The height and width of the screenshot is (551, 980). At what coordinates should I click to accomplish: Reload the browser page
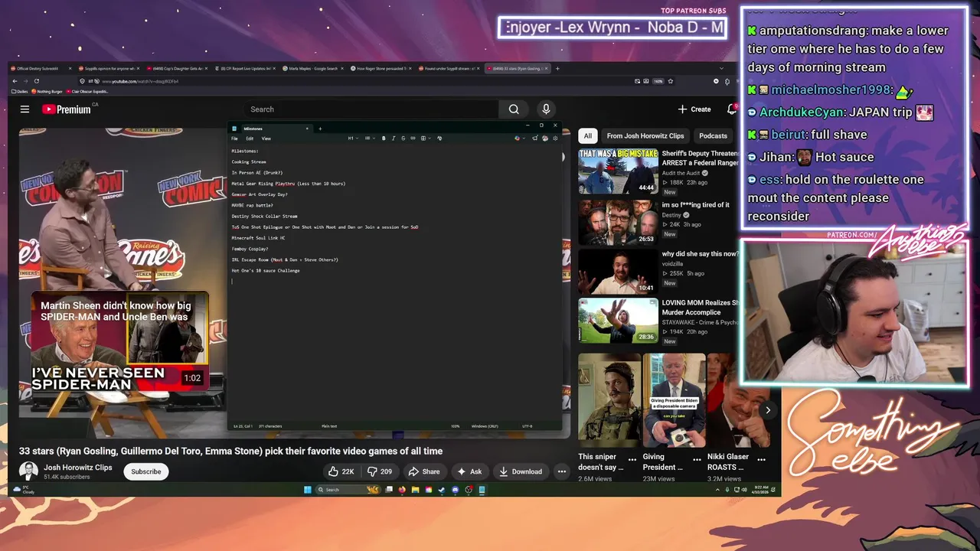[36, 81]
